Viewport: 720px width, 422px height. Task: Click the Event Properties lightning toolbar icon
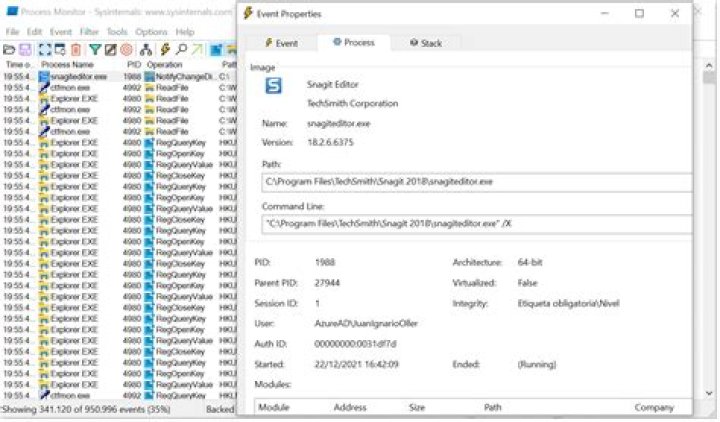(165, 49)
